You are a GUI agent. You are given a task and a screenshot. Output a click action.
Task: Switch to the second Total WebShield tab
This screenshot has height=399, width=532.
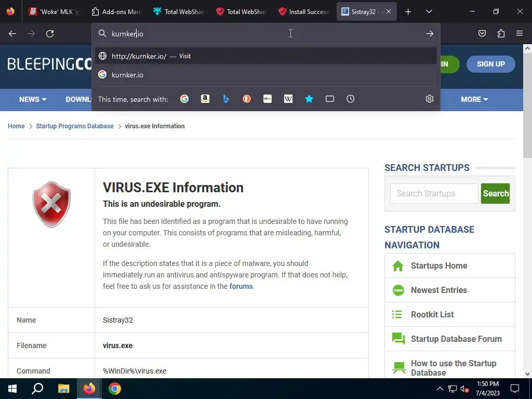(x=241, y=12)
